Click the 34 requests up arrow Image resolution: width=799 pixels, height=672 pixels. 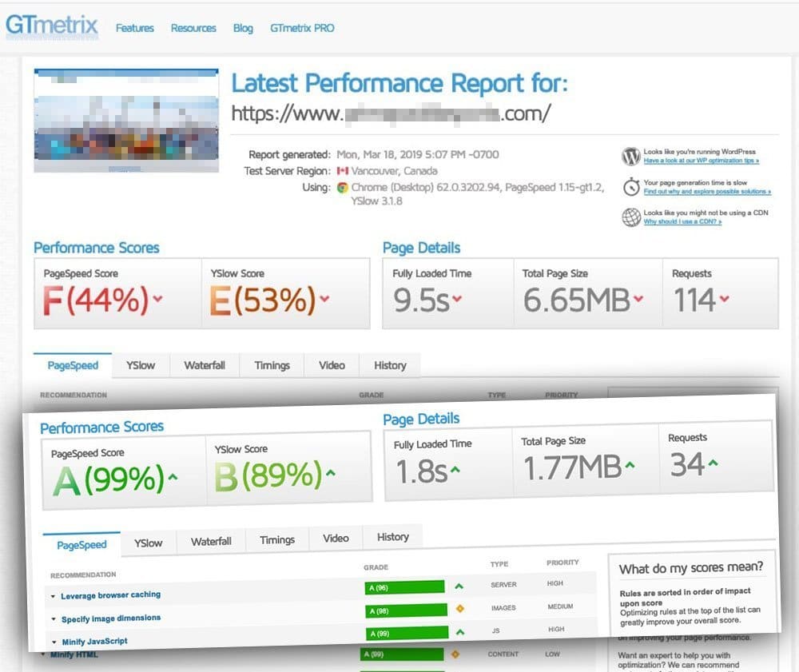[714, 463]
